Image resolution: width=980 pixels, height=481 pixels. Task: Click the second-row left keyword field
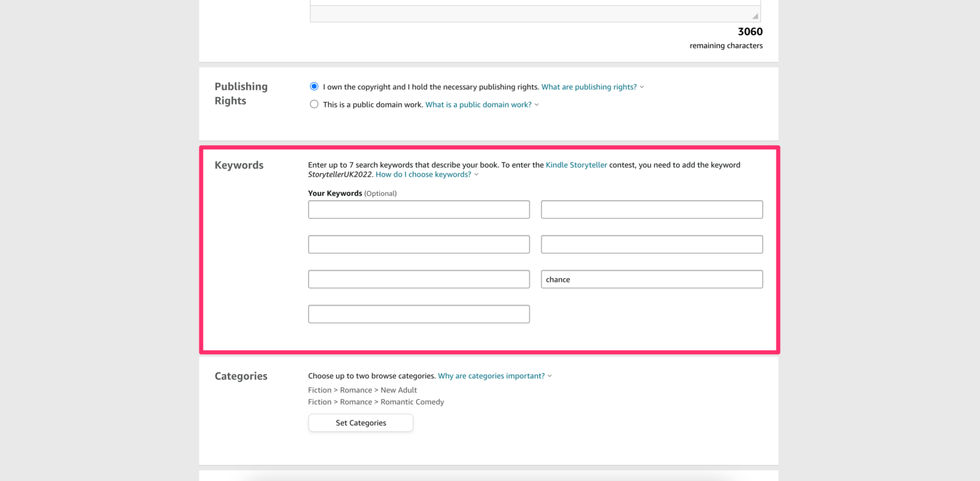[x=419, y=244]
